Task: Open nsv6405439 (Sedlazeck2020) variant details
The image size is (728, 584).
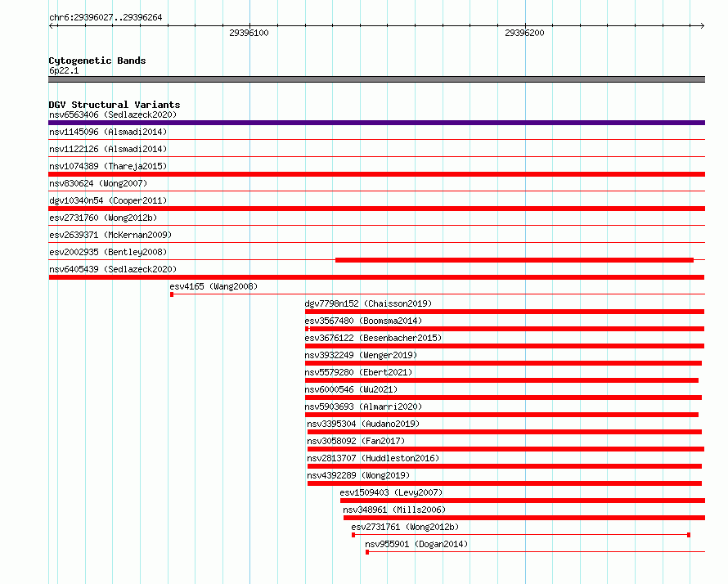Action: [113, 269]
